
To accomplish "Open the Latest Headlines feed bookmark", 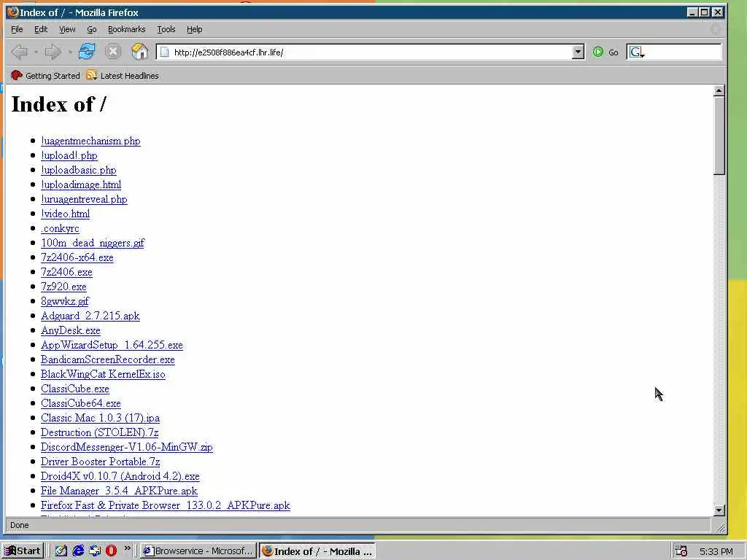I will click(123, 75).
